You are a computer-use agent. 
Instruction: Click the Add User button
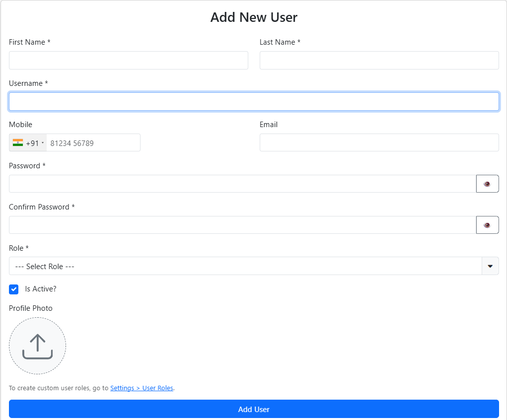(254, 409)
